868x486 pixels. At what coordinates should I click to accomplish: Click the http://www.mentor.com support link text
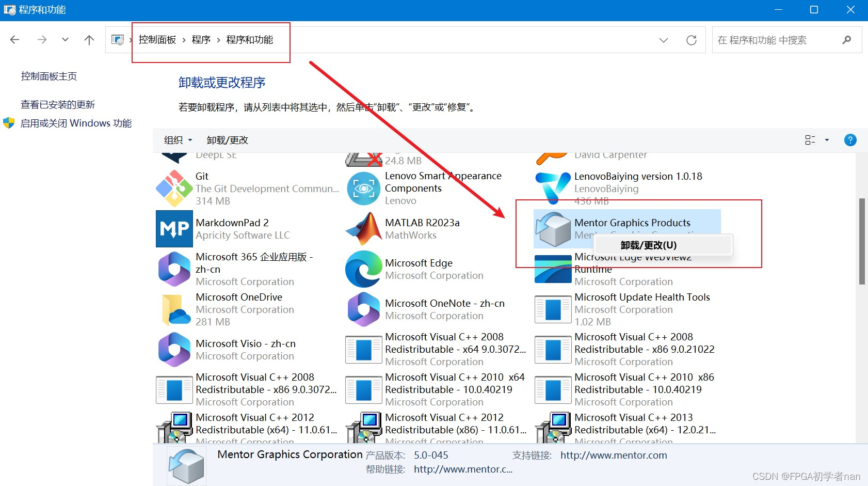pyautogui.click(x=614, y=455)
